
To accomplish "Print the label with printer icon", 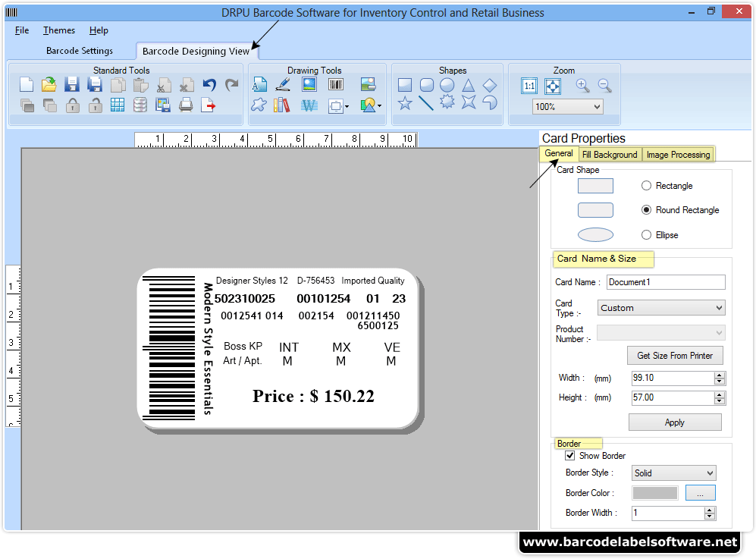I will pos(186,105).
